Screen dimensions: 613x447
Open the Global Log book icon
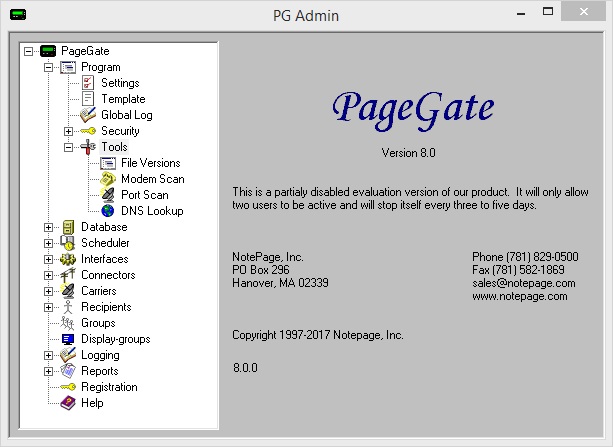[88, 115]
